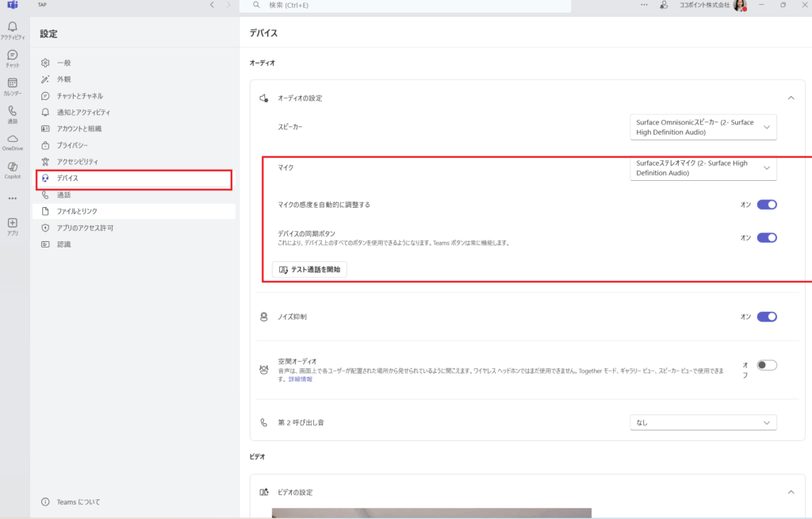
Task: Select 通知とアクティビティ in settings menu
Action: 83,112
